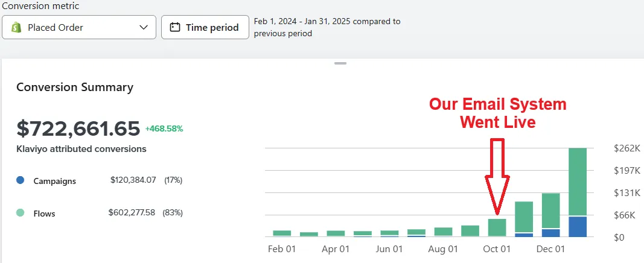644x263 pixels.
Task: Toggle the Campaigns legend label
Action: (54, 181)
